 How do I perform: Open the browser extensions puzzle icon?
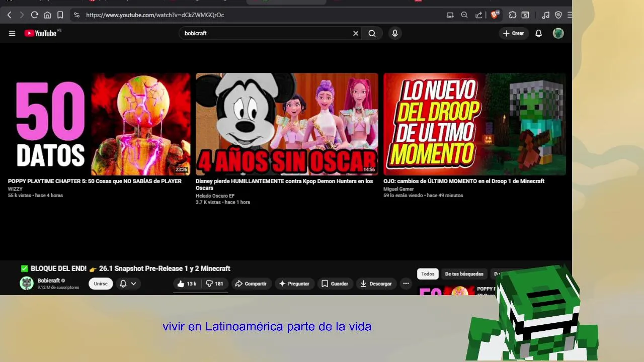pos(513,15)
